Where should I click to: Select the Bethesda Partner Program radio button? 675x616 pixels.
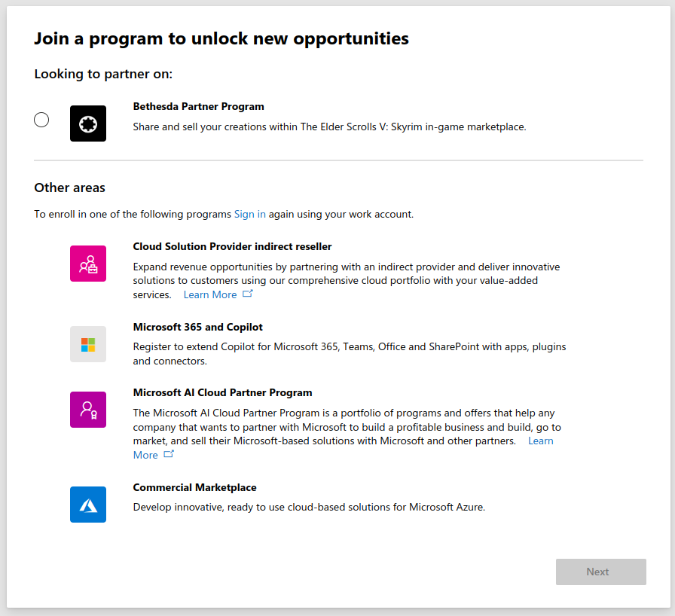[41, 120]
